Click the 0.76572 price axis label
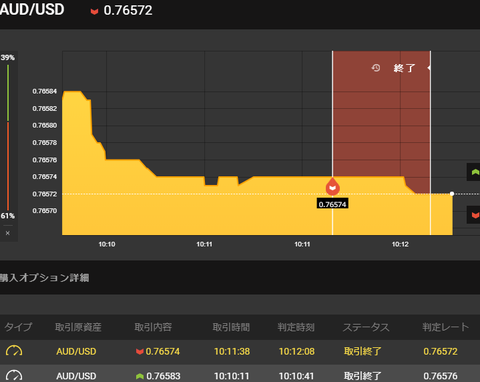The image size is (480, 382). click(x=45, y=194)
